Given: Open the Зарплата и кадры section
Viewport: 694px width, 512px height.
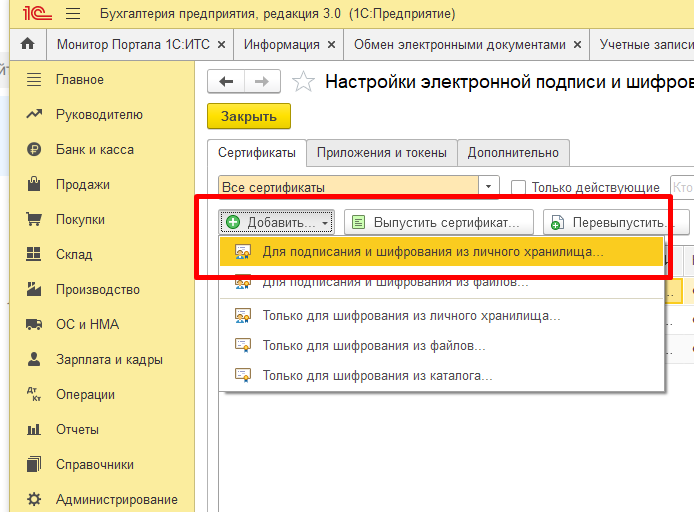Looking at the screenshot, I should click(109, 359).
